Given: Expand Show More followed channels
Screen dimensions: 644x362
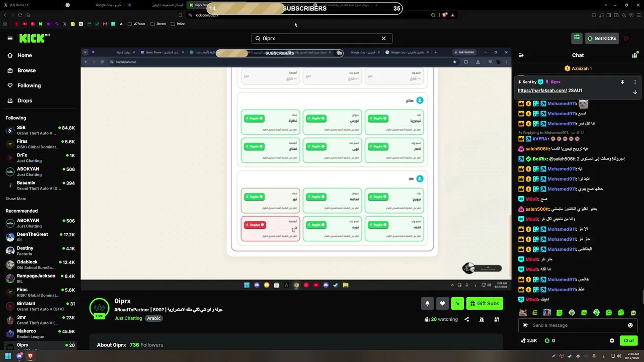Looking at the screenshot, I should [x=16, y=199].
